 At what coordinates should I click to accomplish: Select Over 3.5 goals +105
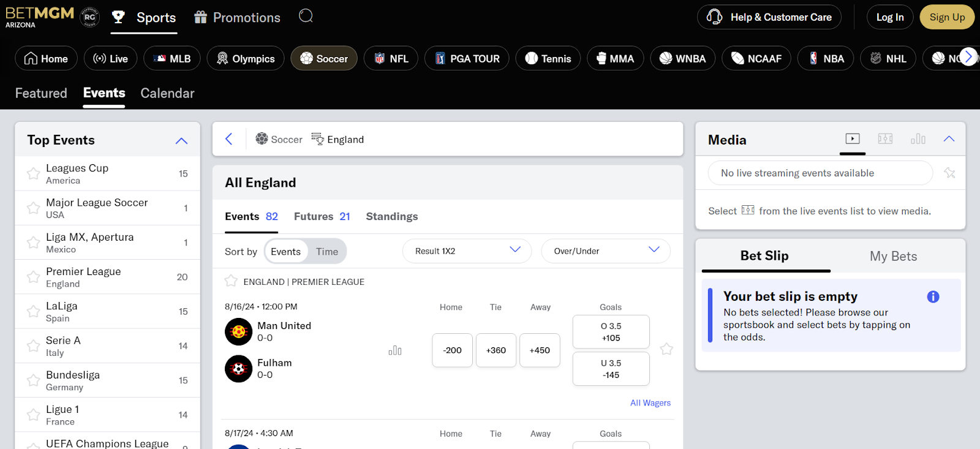pyautogui.click(x=611, y=332)
